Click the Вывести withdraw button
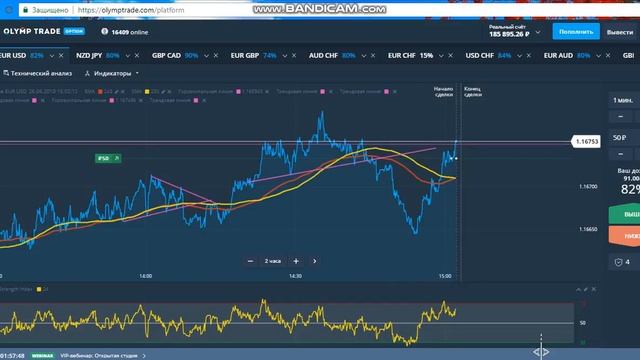The height and width of the screenshot is (360, 640). point(620,32)
